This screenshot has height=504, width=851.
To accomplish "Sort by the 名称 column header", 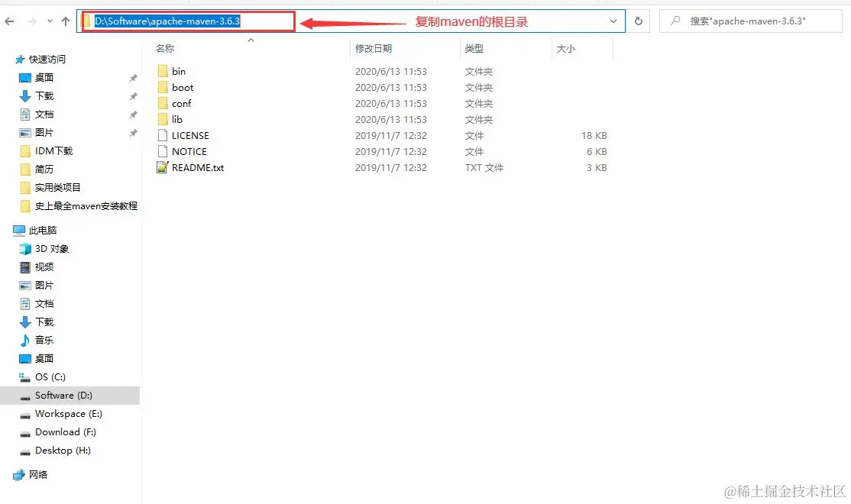I will (x=165, y=48).
